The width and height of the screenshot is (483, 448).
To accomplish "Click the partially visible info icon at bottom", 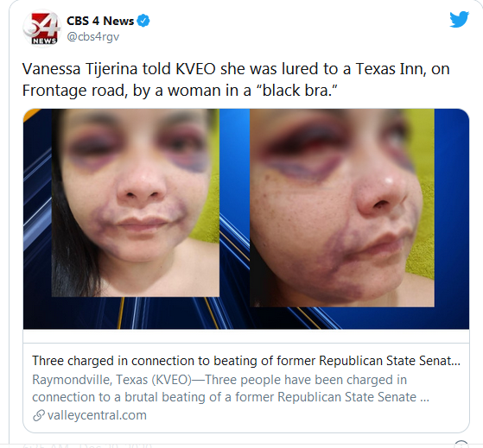I will [x=461, y=445].
